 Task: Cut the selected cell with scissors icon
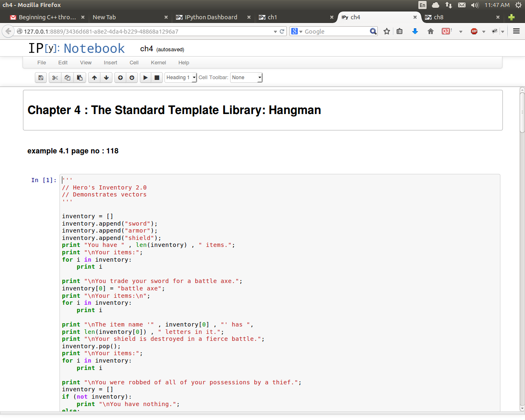[x=55, y=78]
